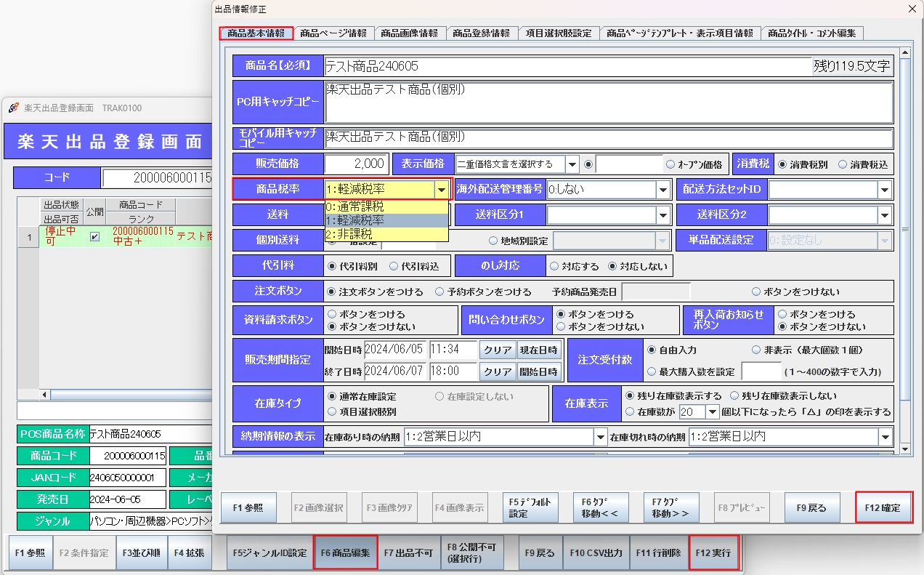Open the 海外配送管理番号 dropdown

coord(662,190)
